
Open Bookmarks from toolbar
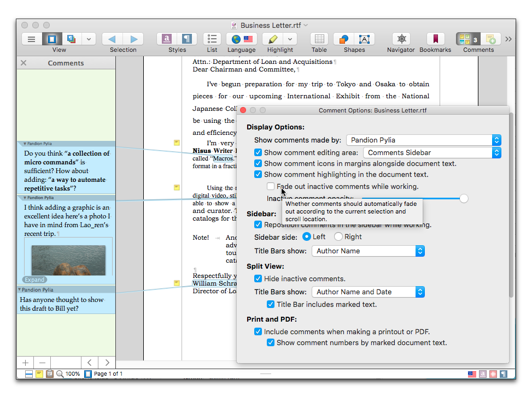click(436, 39)
